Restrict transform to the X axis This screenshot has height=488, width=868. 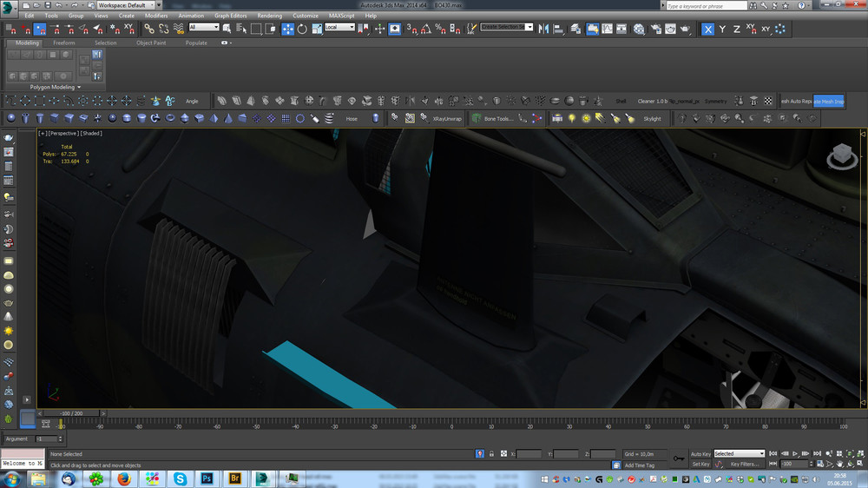[x=707, y=29]
